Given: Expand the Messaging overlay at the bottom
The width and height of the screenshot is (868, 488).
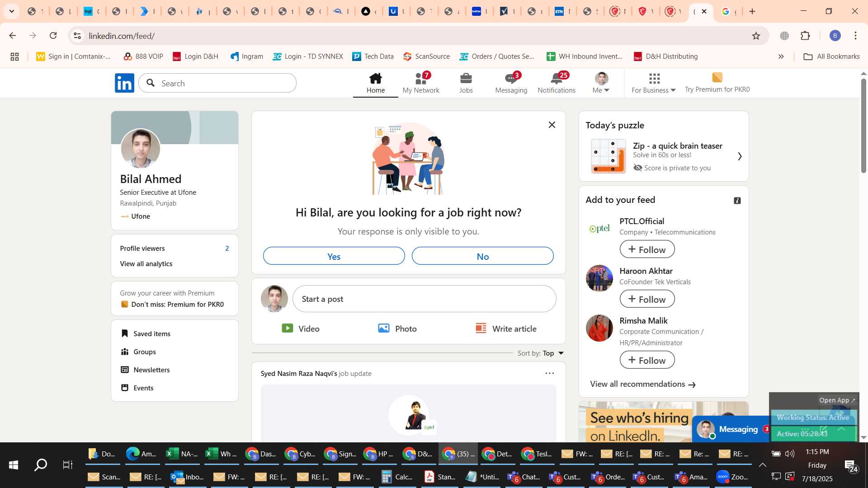Looking at the screenshot, I should click(731, 429).
